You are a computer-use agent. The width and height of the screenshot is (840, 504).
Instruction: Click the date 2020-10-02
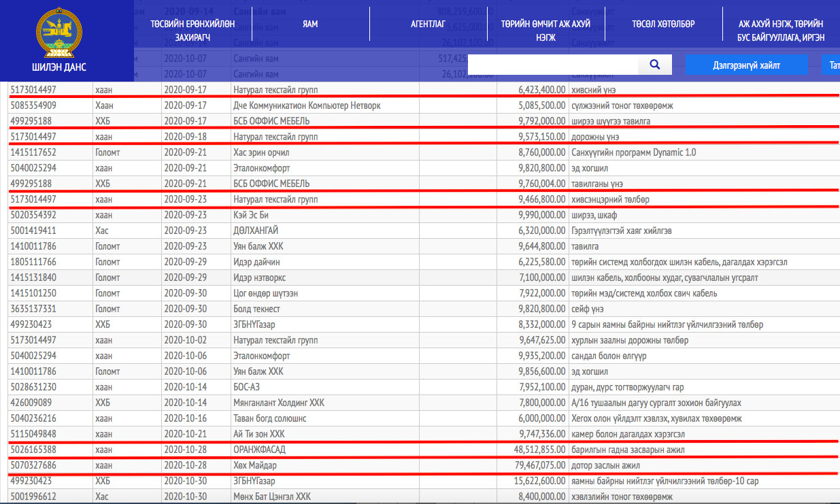pos(185,340)
